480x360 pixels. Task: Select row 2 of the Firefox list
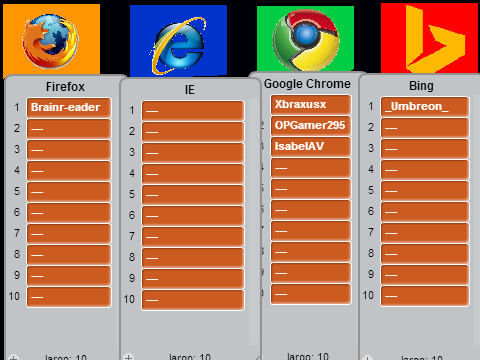coord(69,128)
